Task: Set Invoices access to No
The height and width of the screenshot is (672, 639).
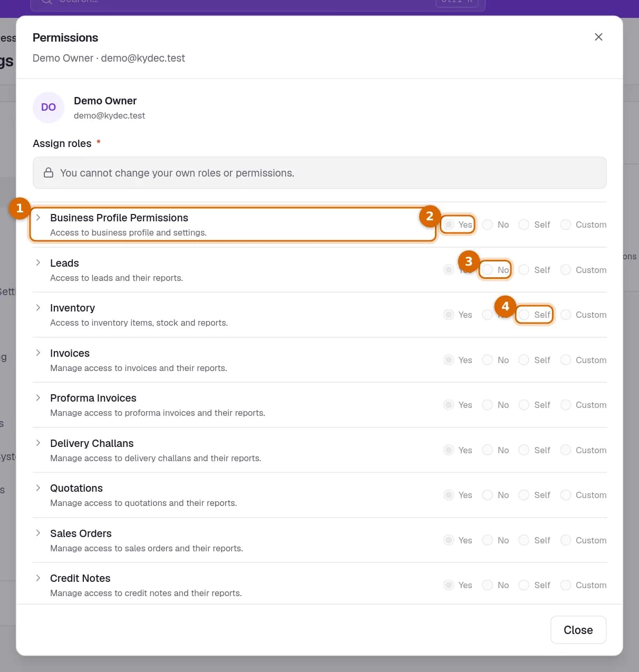Action: pos(488,360)
